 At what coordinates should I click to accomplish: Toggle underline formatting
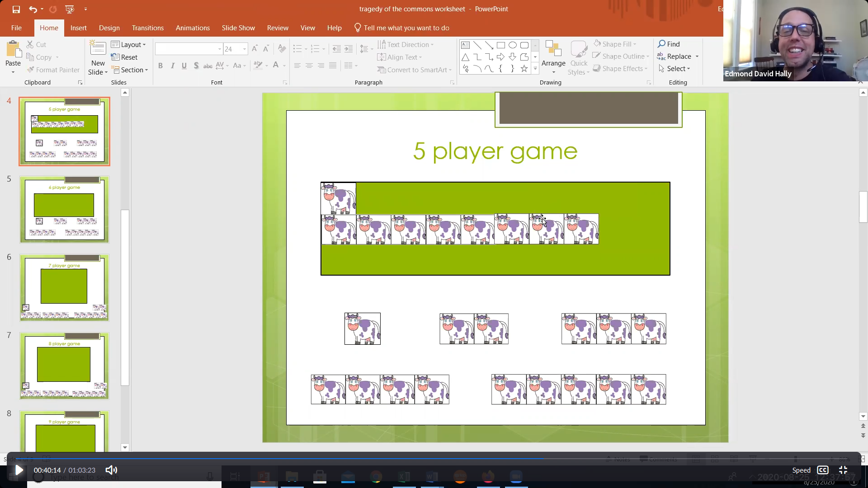pyautogui.click(x=184, y=66)
